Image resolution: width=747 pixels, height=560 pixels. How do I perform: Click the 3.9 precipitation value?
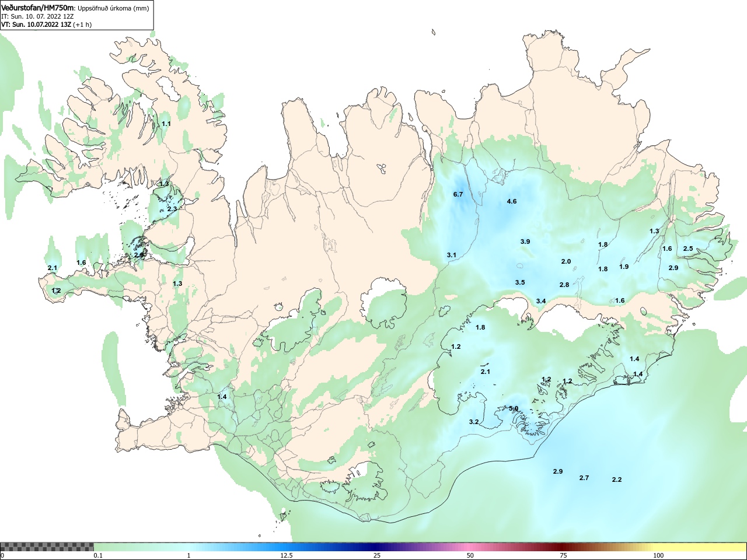tap(525, 242)
